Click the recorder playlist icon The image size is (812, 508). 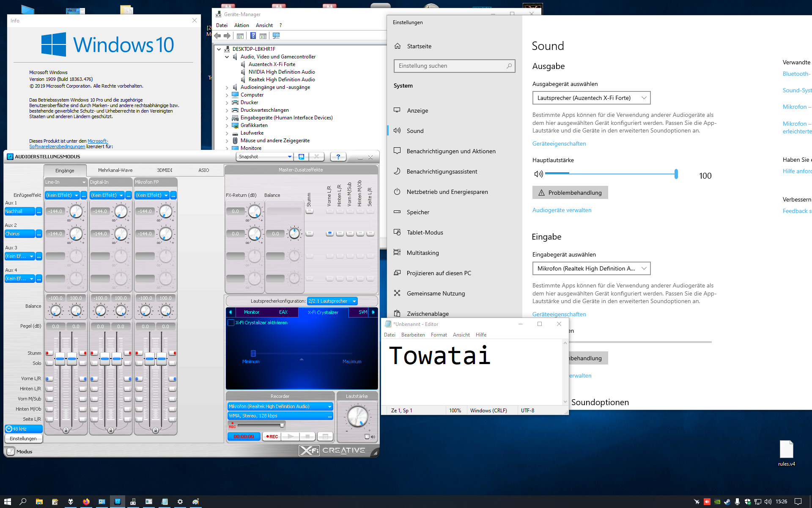tap(325, 436)
